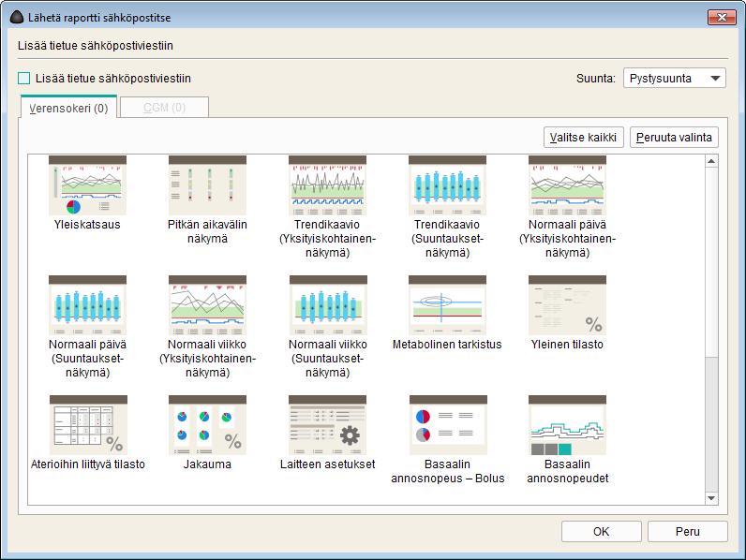
Task: Confirm with the OK button
Action: point(601,531)
